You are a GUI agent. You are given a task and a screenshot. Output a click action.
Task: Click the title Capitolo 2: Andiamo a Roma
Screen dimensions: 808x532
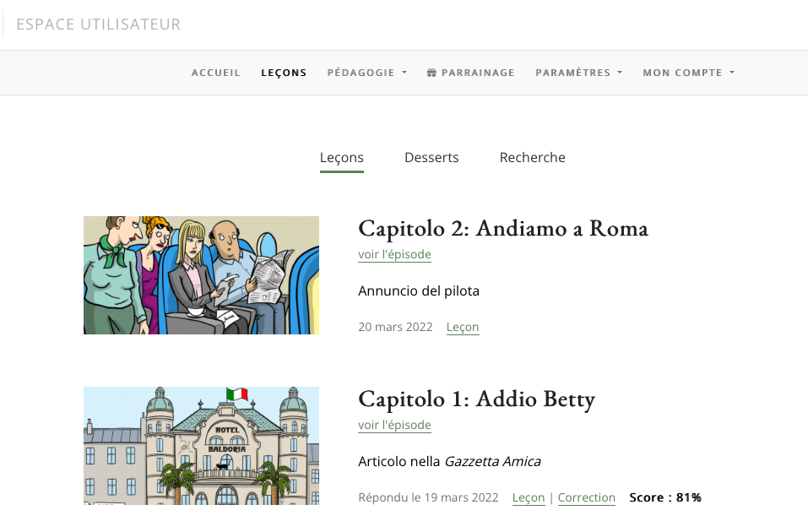click(502, 228)
